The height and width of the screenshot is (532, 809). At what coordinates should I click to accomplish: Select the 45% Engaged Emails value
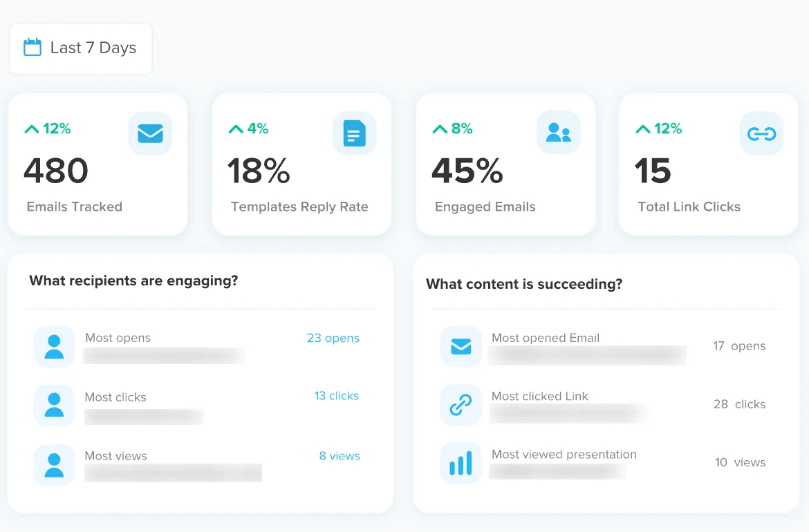(x=467, y=171)
